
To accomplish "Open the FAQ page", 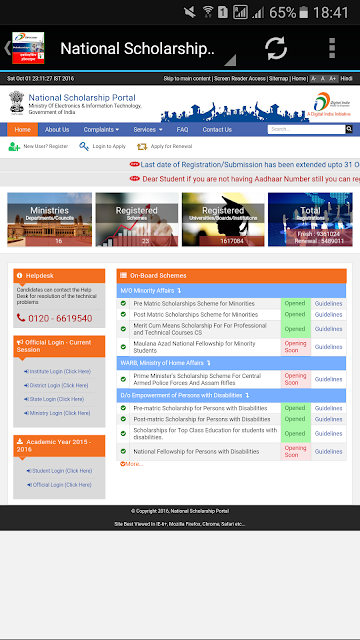I will click(182, 129).
